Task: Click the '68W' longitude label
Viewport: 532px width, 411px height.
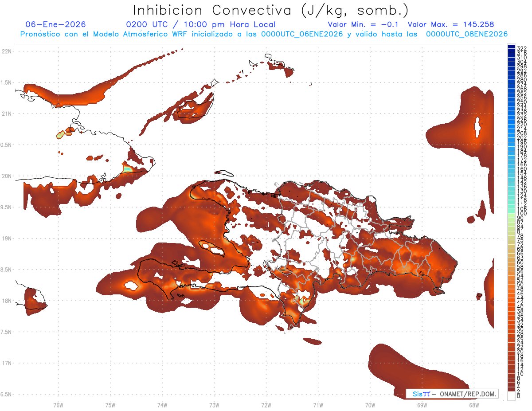Action: point(473,405)
